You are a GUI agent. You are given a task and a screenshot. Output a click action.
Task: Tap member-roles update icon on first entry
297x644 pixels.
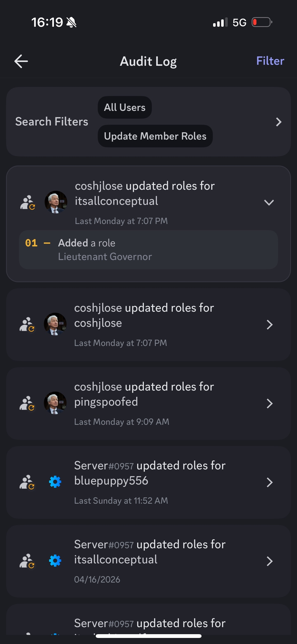point(27,202)
